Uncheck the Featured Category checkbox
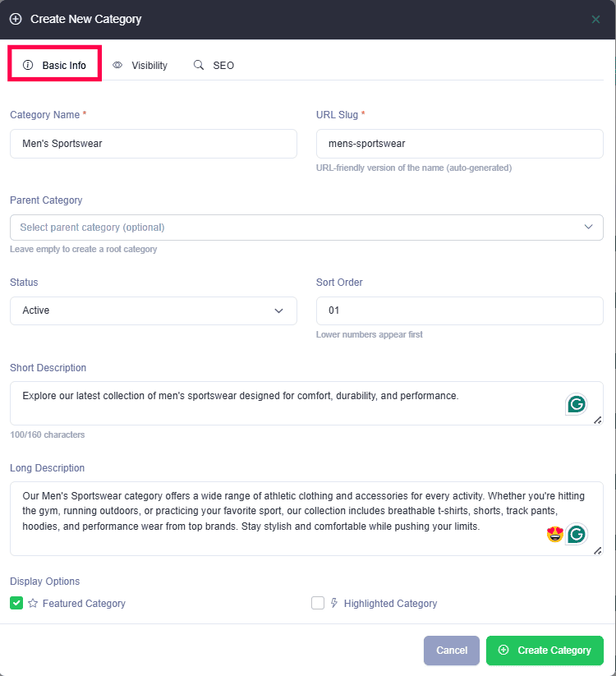Screen dimensions: 616x676 pos(16,604)
